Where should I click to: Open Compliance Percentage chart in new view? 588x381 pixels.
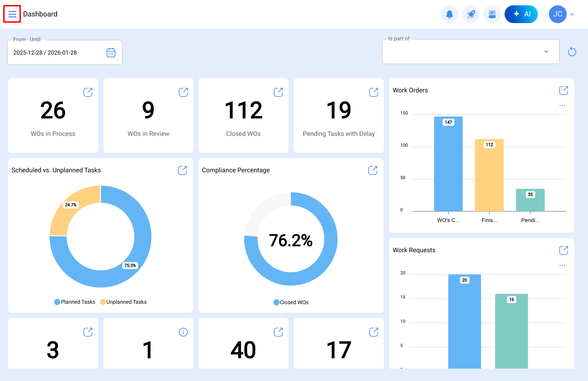(x=373, y=170)
